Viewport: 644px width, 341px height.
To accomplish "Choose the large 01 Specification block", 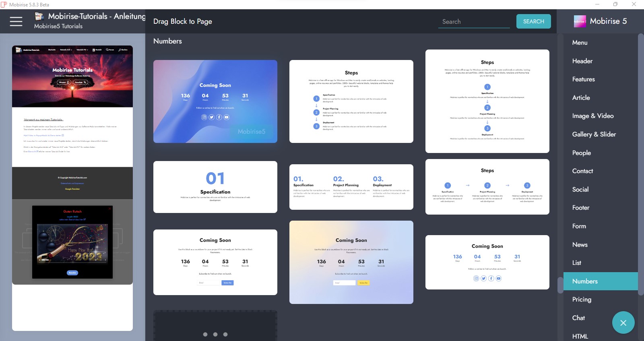I will pyautogui.click(x=215, y=187).
